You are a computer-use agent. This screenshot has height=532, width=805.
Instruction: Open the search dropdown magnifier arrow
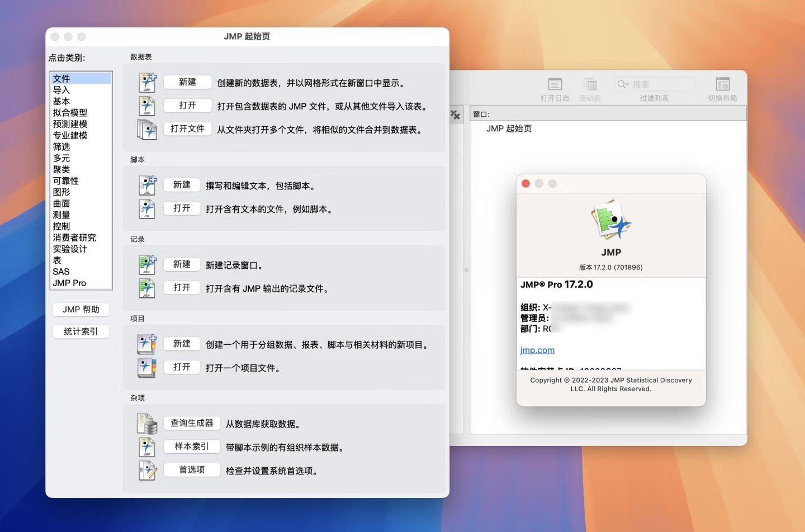[623, 84]
